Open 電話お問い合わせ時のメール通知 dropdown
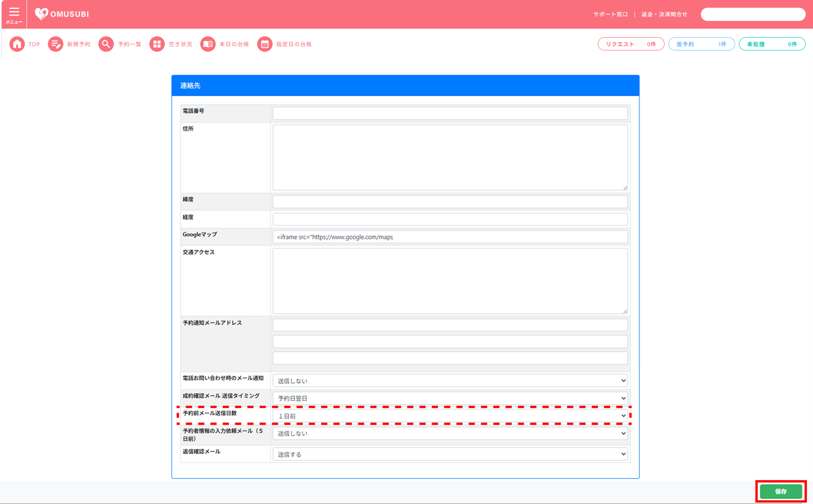Viewport: 813px width, 504px height. (x=450, y=380)
